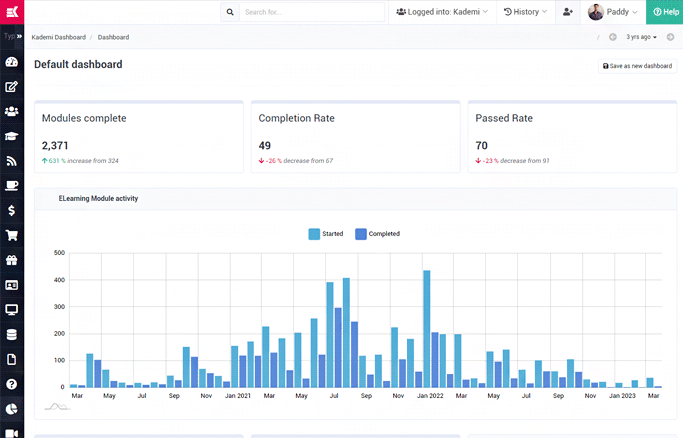This screenshot has width=683, height=438.
Task: Open the graduation cap learning icon
Action: [12, 136]
